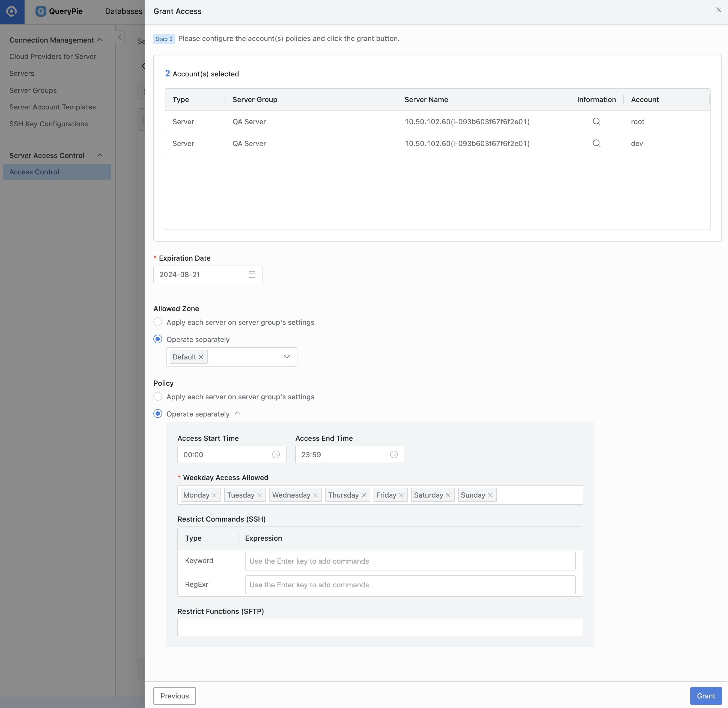
Task: Open Servers menu item
Action: click(x=22, y=73)
